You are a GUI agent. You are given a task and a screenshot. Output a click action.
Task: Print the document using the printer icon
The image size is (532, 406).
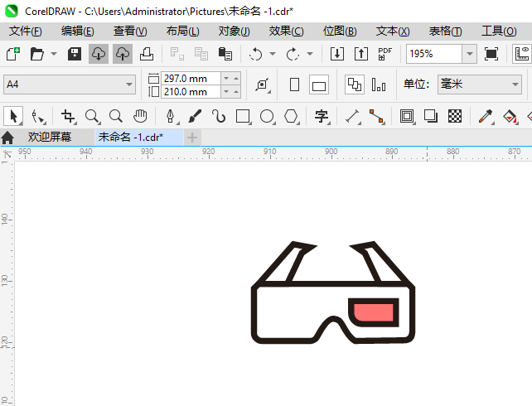click(x=147, y=54)
